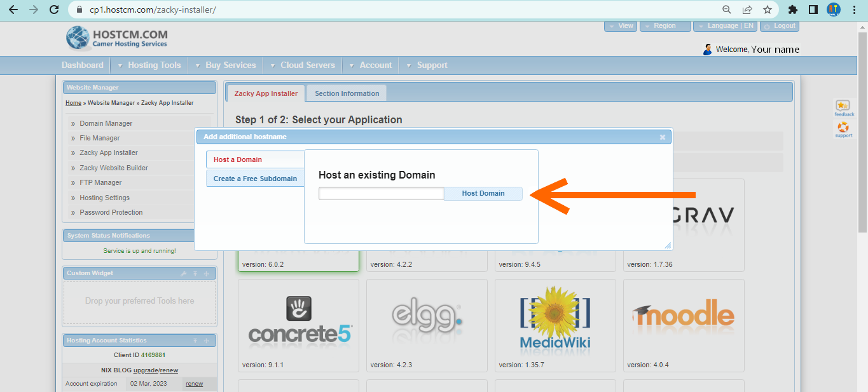Close the Add additional hostname dialog

point(663,137)
